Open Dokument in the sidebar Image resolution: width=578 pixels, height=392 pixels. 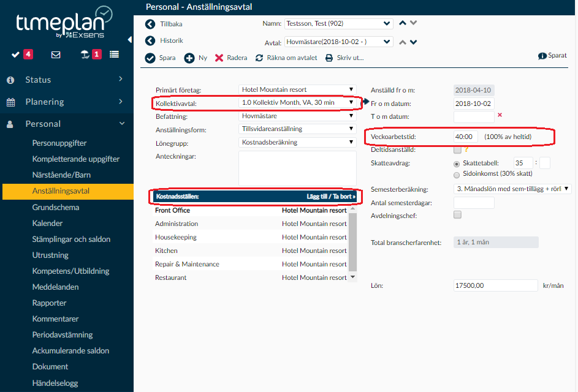tap(50, 366)
